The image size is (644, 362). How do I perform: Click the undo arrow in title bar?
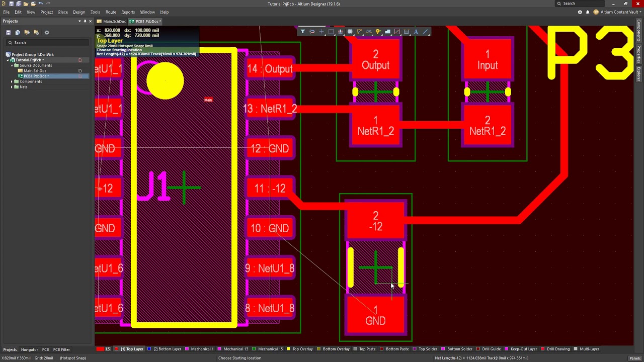coord(41,4)
